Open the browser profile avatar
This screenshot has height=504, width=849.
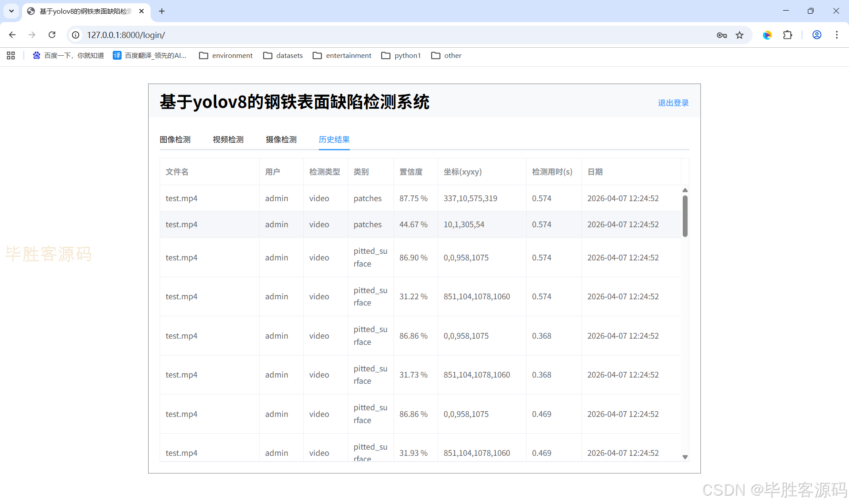click(817, 35)
